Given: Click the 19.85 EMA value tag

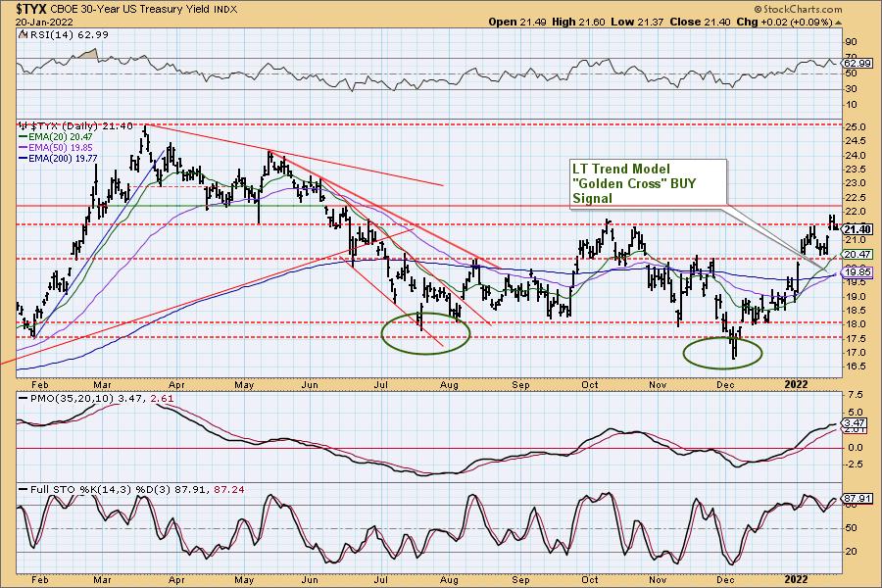Looking at the screenshot, I should pos(858,272).
